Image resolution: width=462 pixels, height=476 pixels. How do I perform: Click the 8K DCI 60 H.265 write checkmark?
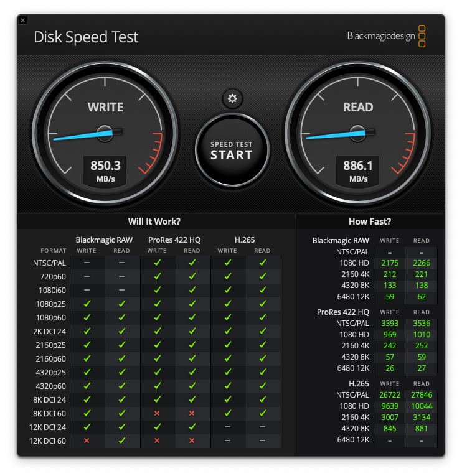228,413
